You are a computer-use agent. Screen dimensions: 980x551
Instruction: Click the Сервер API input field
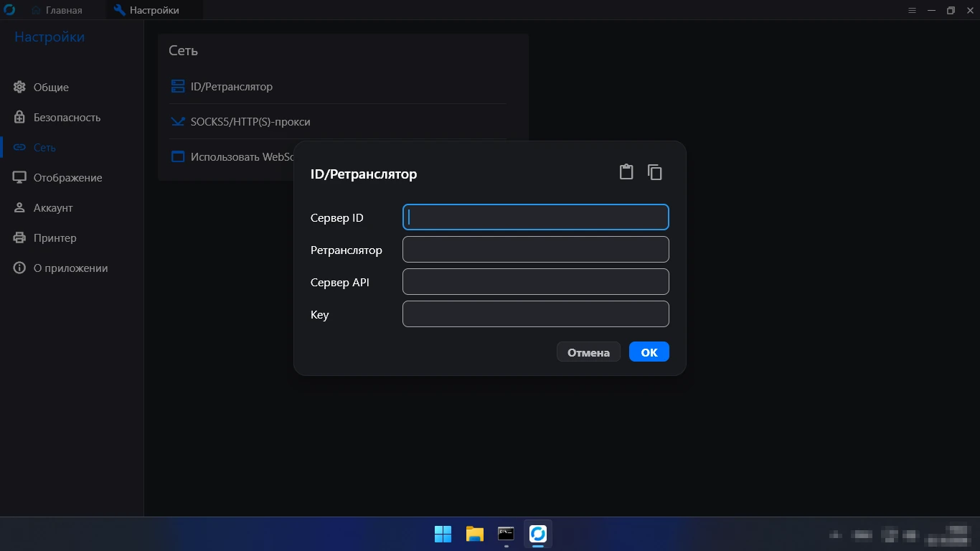(536, 282)
